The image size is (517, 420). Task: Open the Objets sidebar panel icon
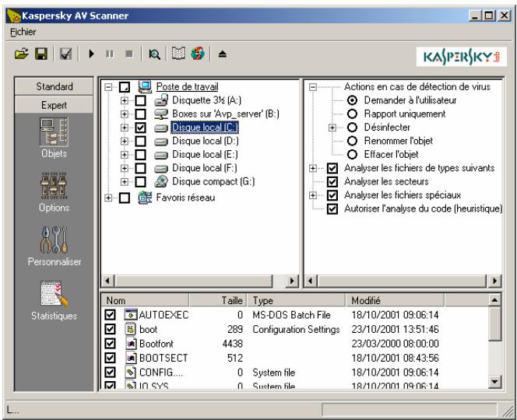tap(54, 132)
